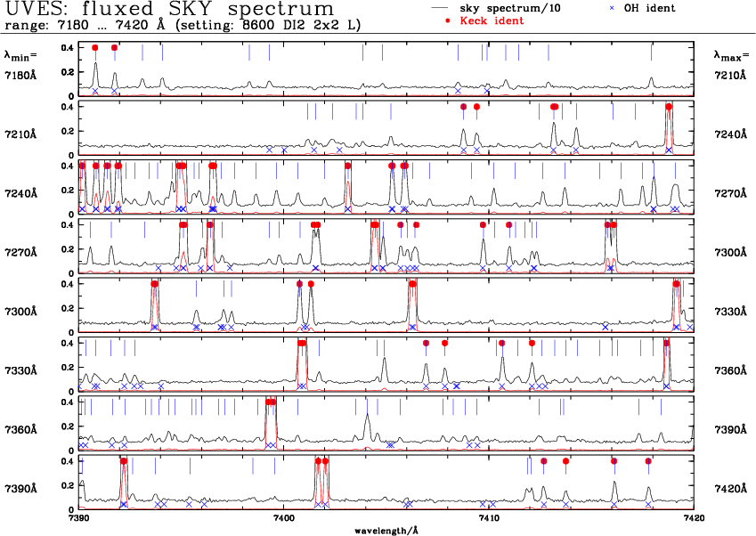Click the right label 7330Å

730,312
